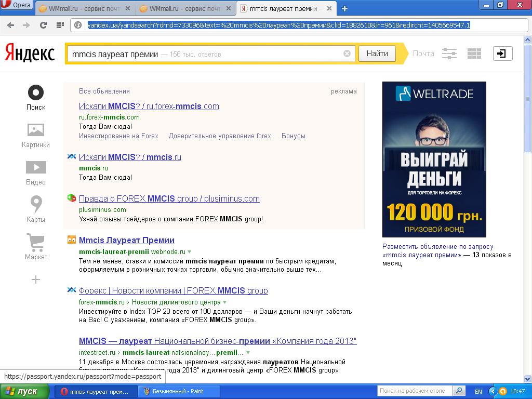532x399 pixels.
Task: Click the Yandex login door icon
Action: pos(502,54)
